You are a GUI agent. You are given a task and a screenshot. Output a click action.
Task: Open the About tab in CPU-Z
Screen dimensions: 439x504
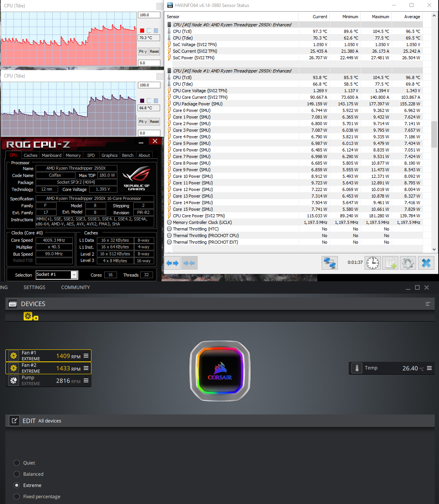[144, 155]
